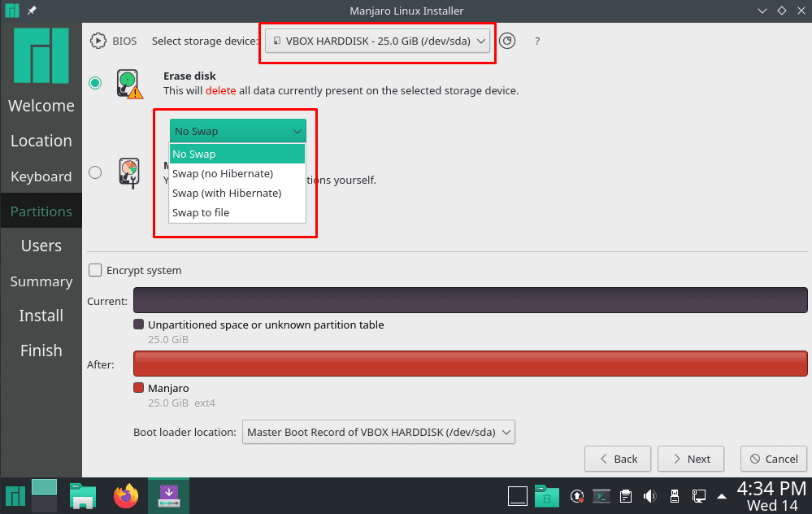Click the manual partitioning pie-chart disk icon
The width and height of the screenshot is (812, 514).
pos(128,172)
